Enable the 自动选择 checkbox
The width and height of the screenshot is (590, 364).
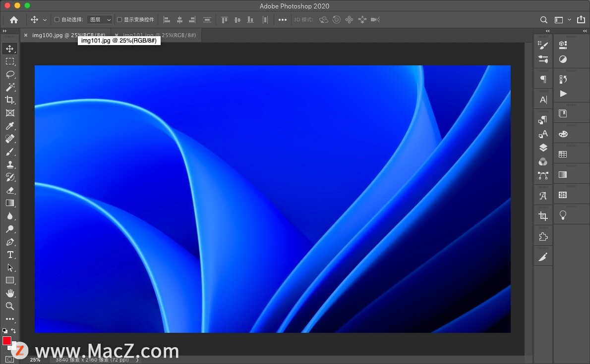[x=57, y=19]
